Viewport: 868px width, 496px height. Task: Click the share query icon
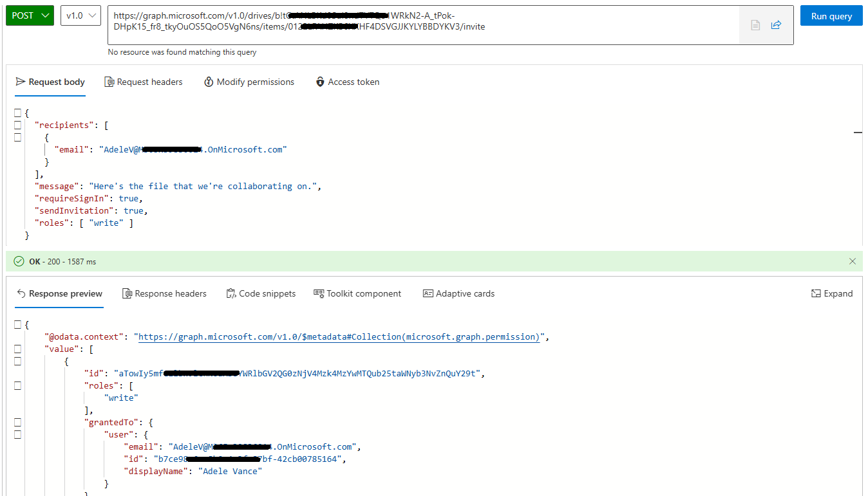776,24
